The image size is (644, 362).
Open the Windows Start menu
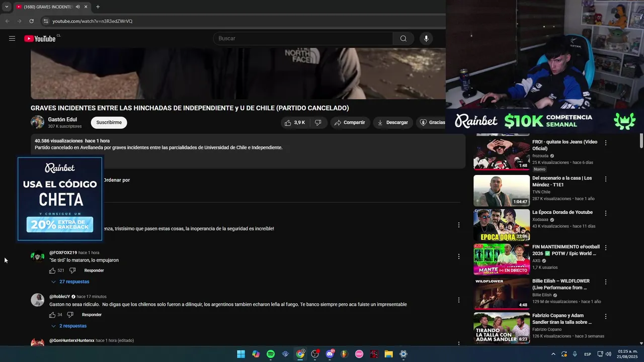pos(241,354)
